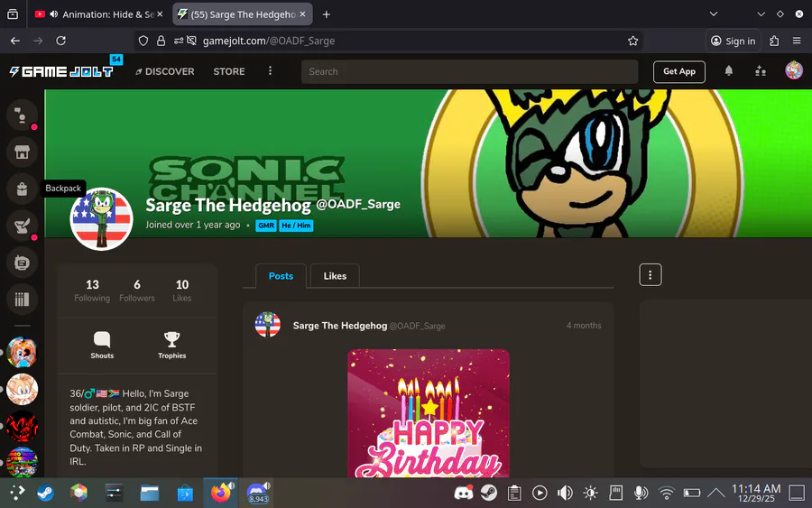This screenshot has width=812, height=508.
Task: Open notifications bell in Game Jolt header
Action: (729, 71)
